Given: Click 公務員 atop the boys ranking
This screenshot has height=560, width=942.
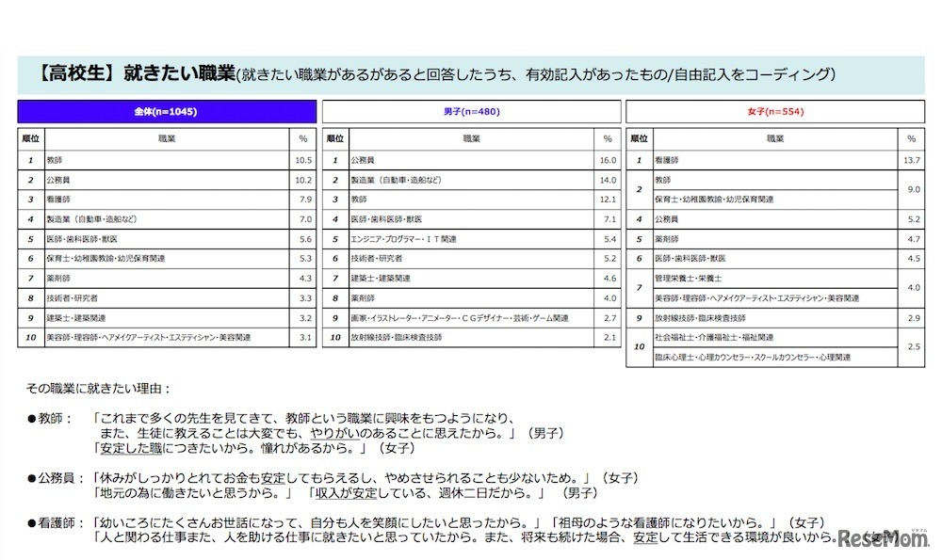Looking at the screenshot, I should coord(363,160).
